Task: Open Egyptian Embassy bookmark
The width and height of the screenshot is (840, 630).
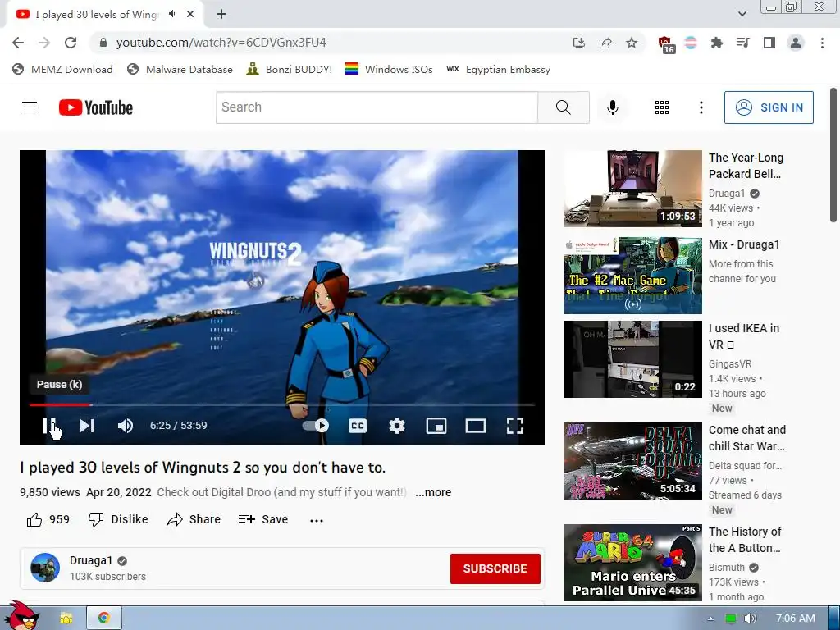Action: 498,70
